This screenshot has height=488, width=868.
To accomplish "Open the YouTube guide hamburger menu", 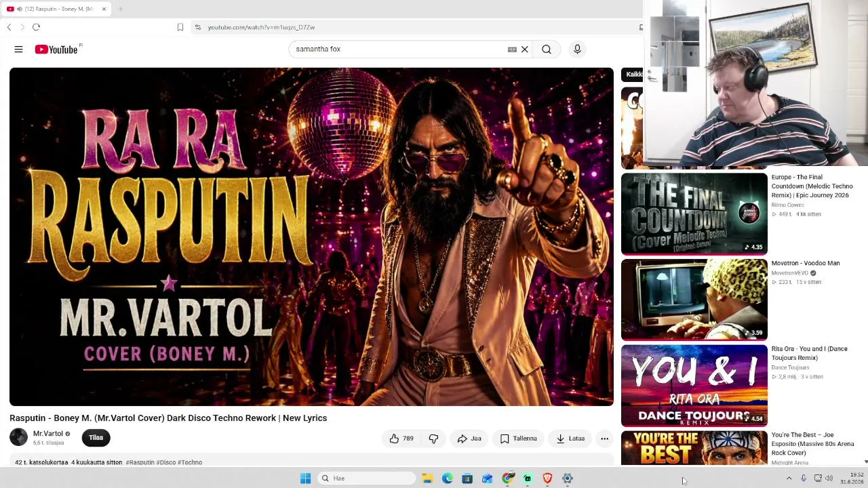I will point(18,49).
